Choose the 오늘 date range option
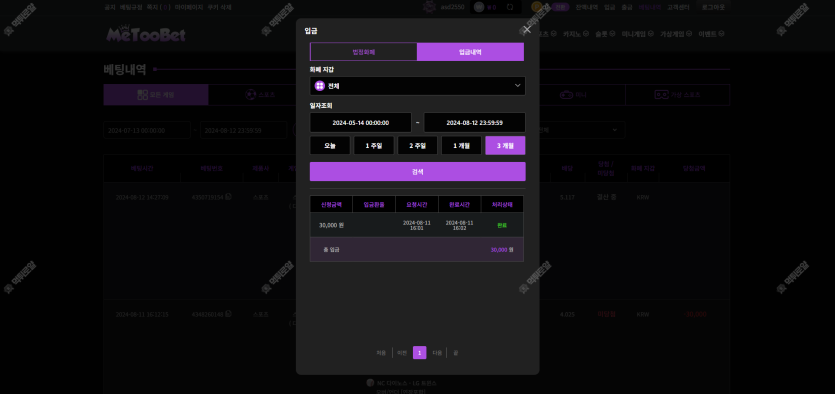 coord(330,145)
